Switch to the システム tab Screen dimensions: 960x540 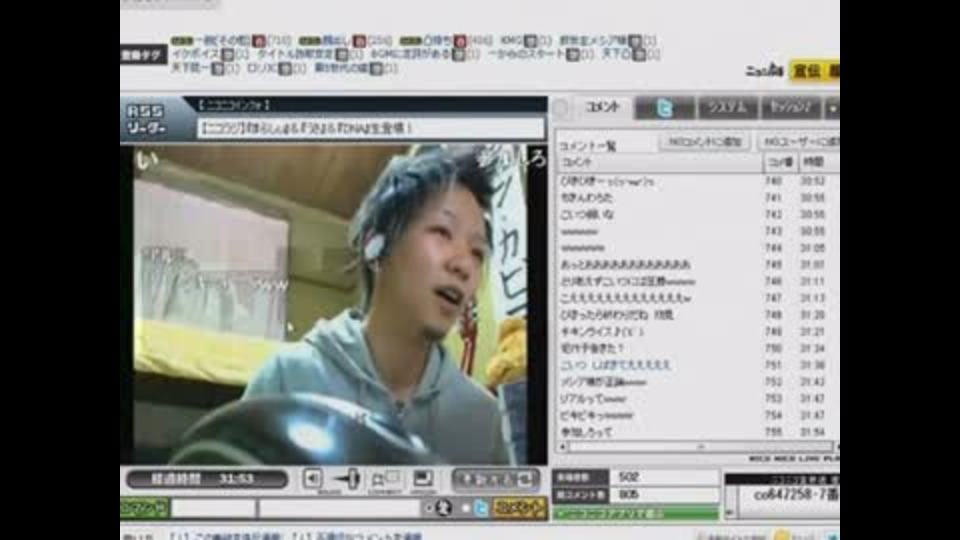[x=727, y=108]
